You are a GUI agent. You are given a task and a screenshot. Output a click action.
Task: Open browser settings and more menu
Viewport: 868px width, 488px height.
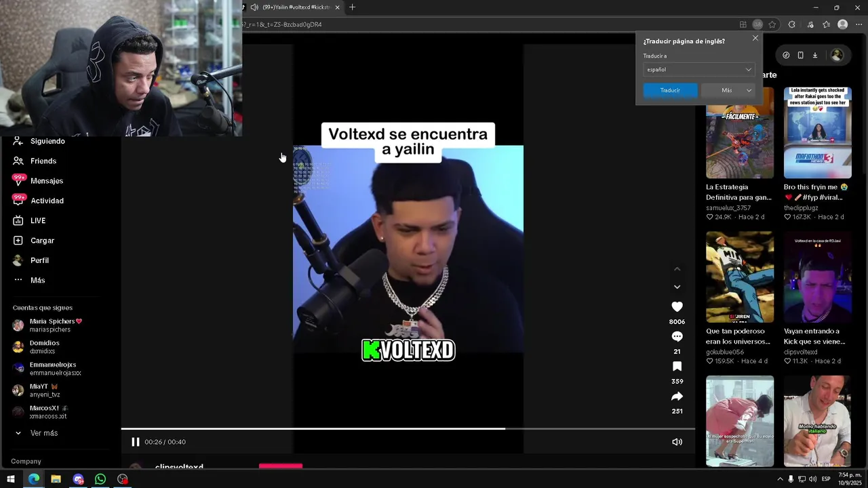[859, 24]
